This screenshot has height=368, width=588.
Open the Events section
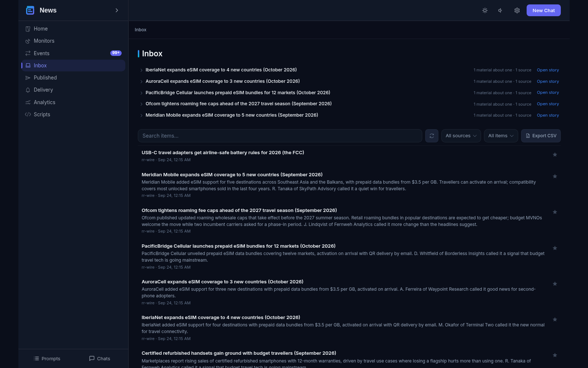[73, 53]
